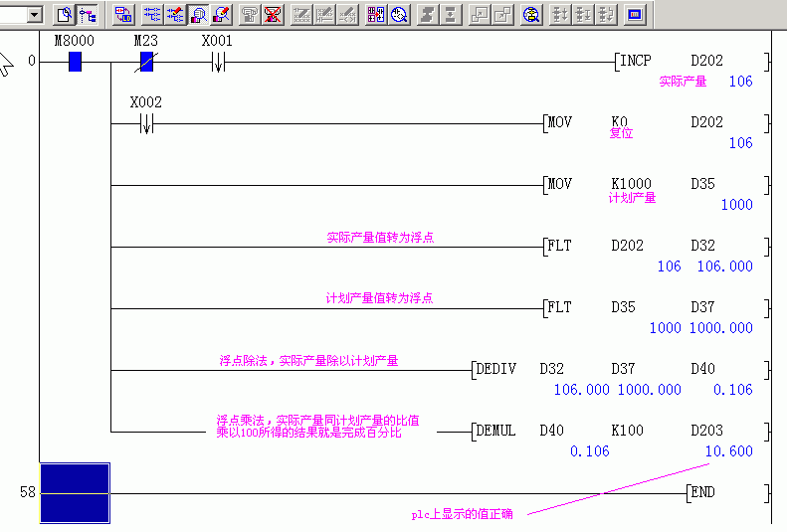Switch ladder/list view with the LD icon
This screenshot has height=532, width=787.
coord(123,15)
